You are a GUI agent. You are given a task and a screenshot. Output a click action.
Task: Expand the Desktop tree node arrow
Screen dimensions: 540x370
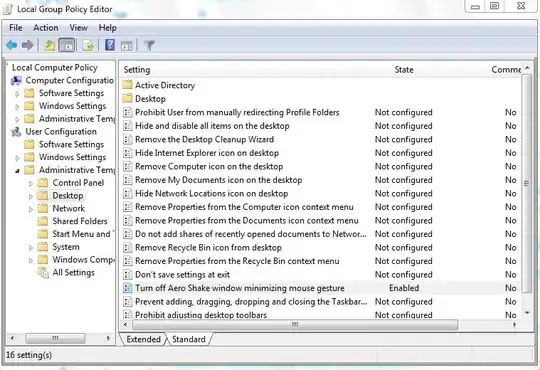point(31,196)
